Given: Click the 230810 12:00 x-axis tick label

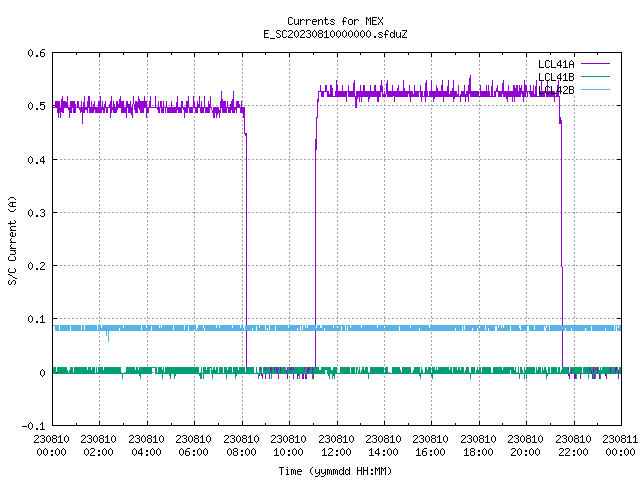Looking at the screenshot, I should coord(336,446).
